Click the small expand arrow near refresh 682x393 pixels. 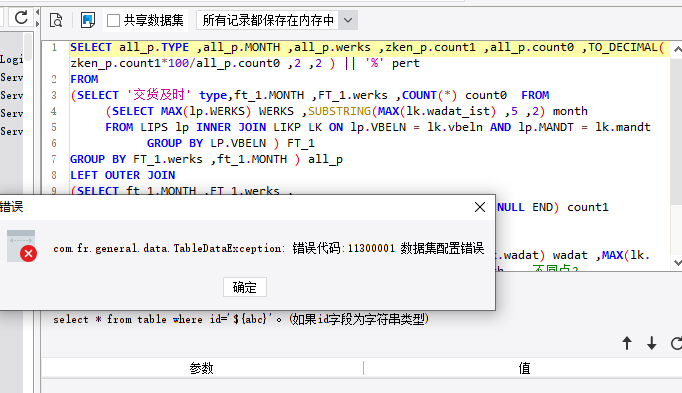tap(37, 18)
